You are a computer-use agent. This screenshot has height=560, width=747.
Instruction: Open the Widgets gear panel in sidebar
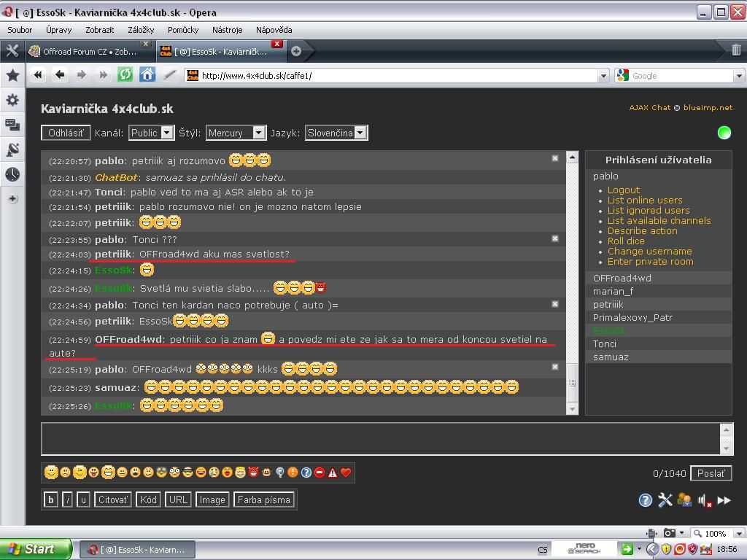(x=13, y=99)
